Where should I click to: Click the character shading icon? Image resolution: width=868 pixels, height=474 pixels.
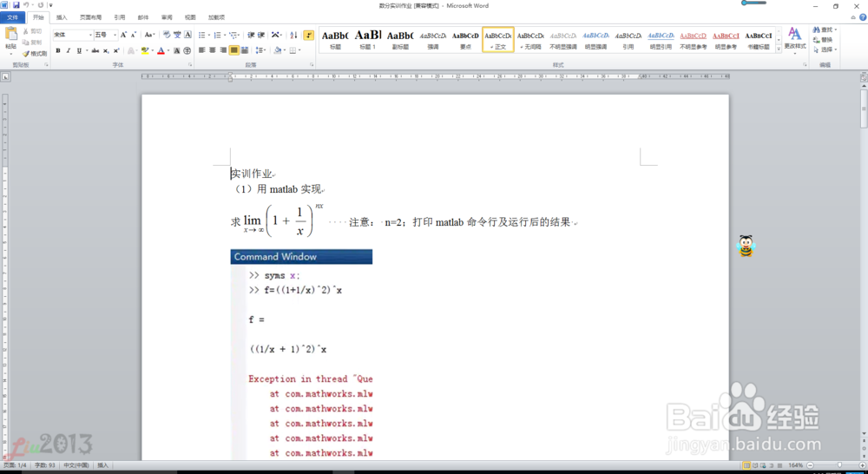pyautogui.click(x=177, y=50)
